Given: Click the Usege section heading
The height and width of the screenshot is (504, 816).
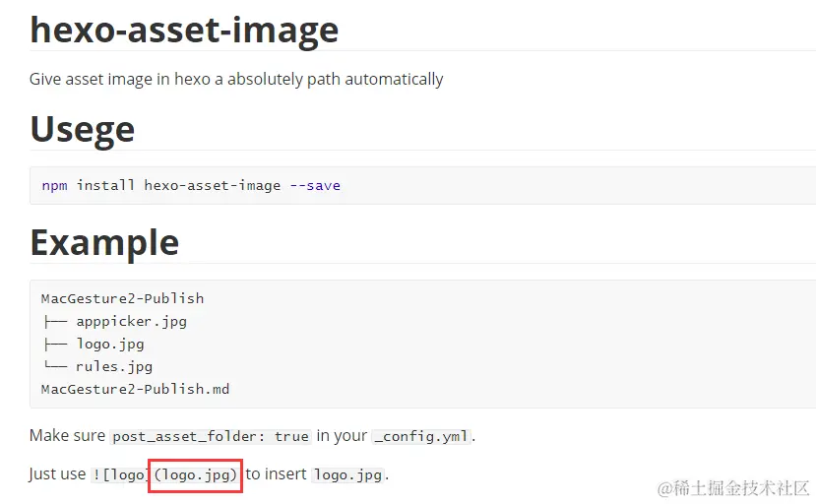Looking at the screenshot, I should tap(83, 129).
